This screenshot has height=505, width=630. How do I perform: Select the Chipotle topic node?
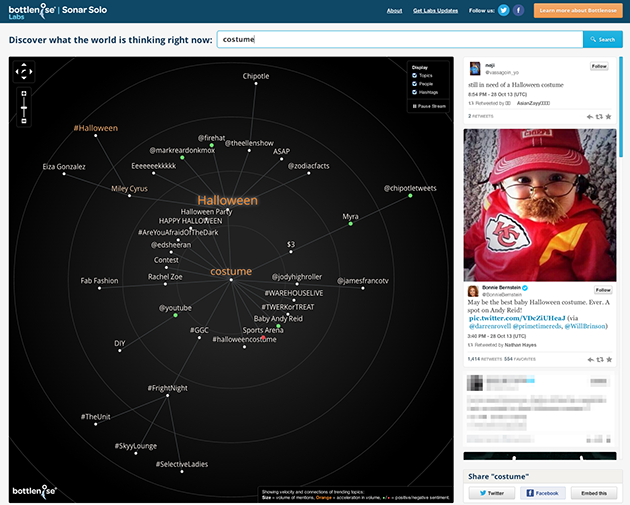[256, 76]
